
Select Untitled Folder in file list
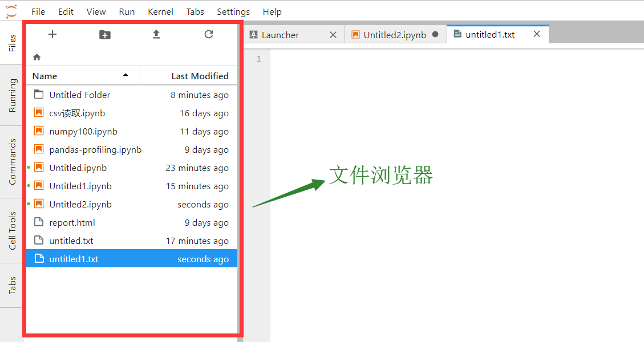point(132,95)
